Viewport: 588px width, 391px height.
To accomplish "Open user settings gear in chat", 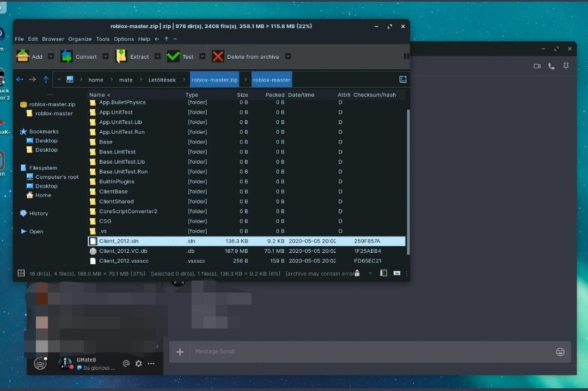I will (x=138, y=363).
